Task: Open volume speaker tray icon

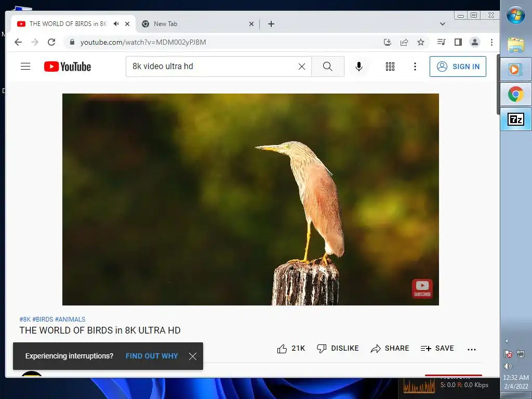Action: [x=508, y=366]
